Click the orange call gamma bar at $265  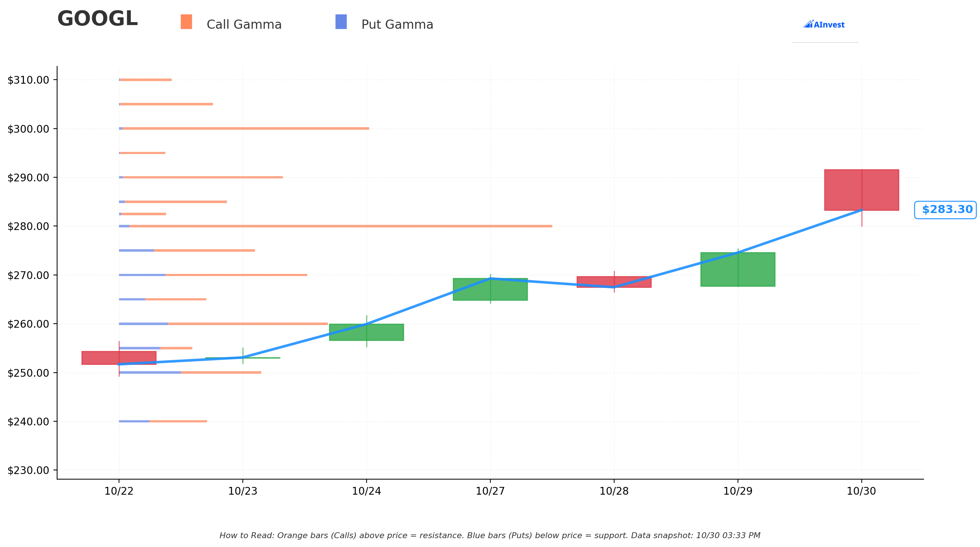point(176,299)
